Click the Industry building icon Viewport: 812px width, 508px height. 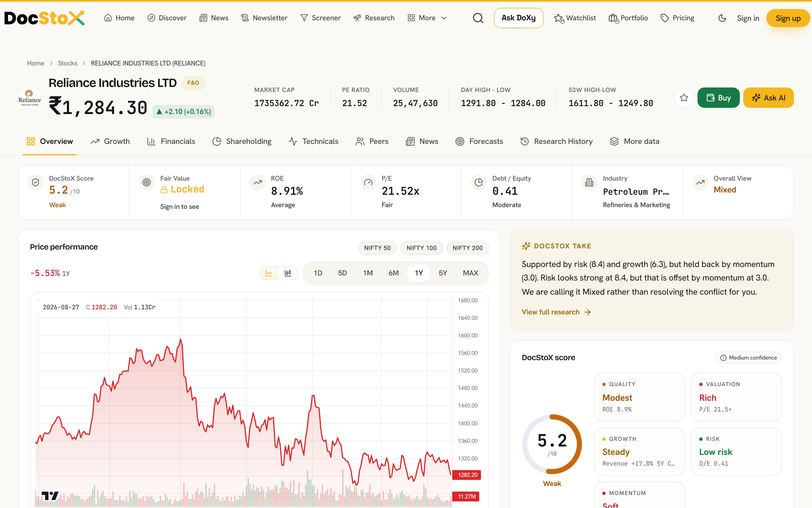click(589, 182)
